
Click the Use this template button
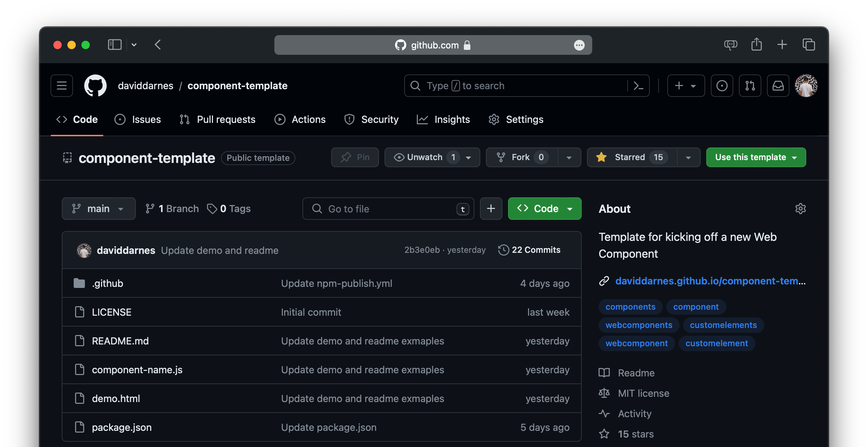756,157
